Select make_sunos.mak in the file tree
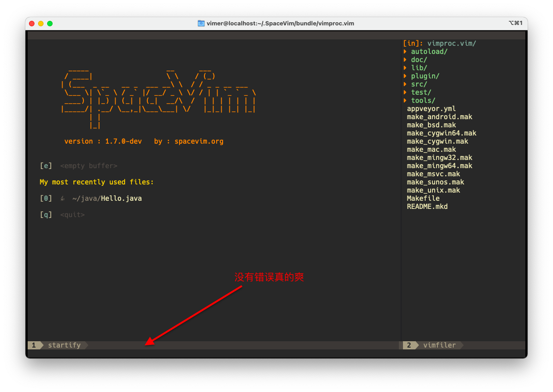 coord(436,182)
